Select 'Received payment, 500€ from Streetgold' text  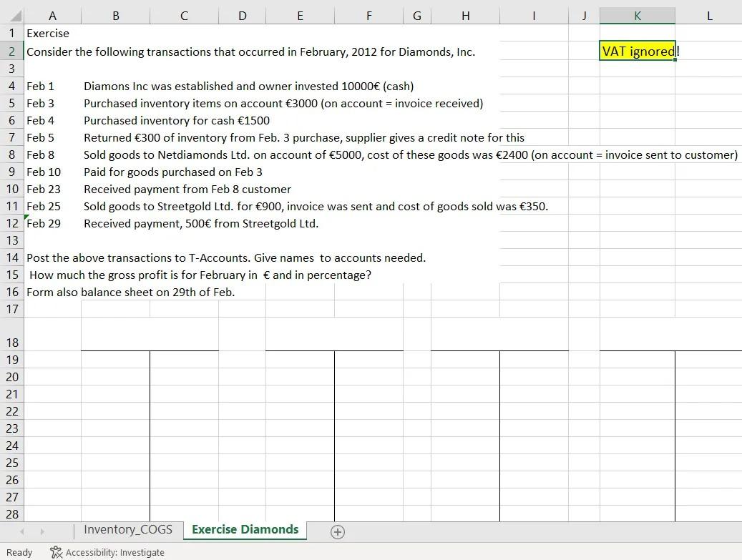tap(201, 224)
